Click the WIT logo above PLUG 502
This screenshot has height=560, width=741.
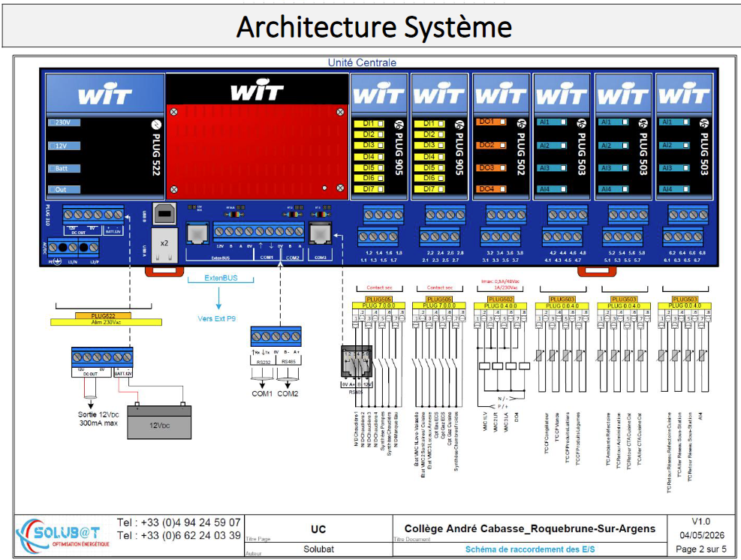coord(501,94)
